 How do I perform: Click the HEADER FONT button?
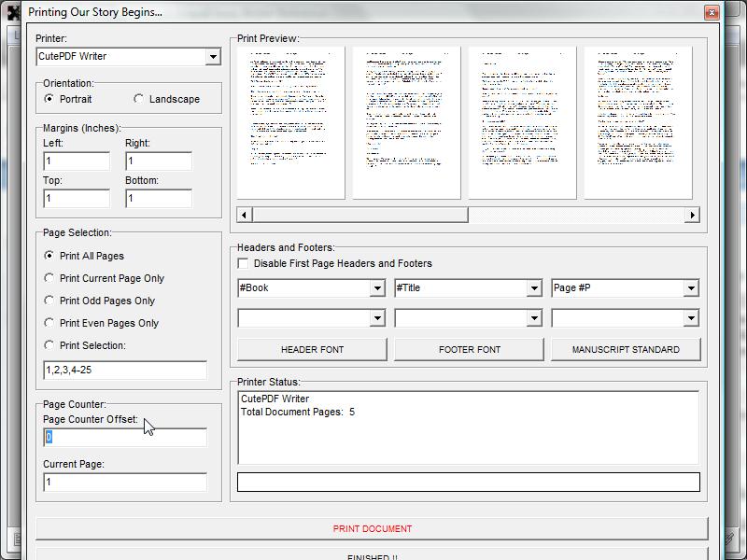312,349
